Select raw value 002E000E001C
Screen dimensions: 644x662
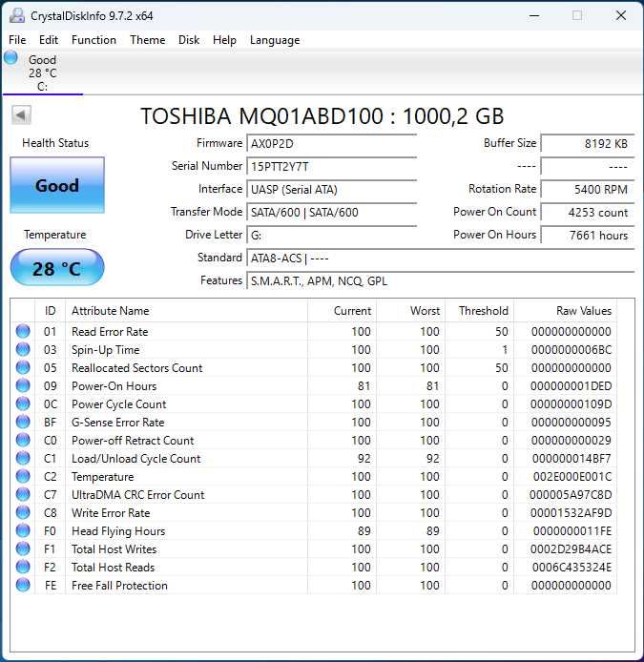tap(572, 477)
